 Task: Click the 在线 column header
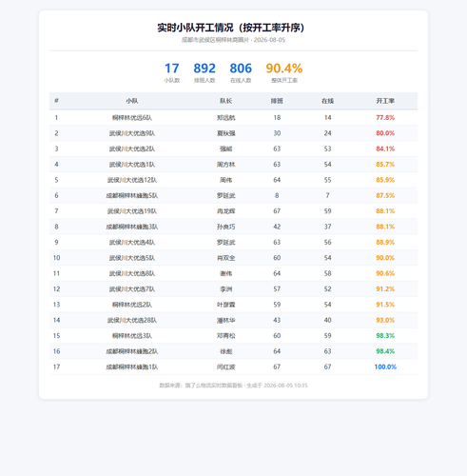tap(327, 101)
